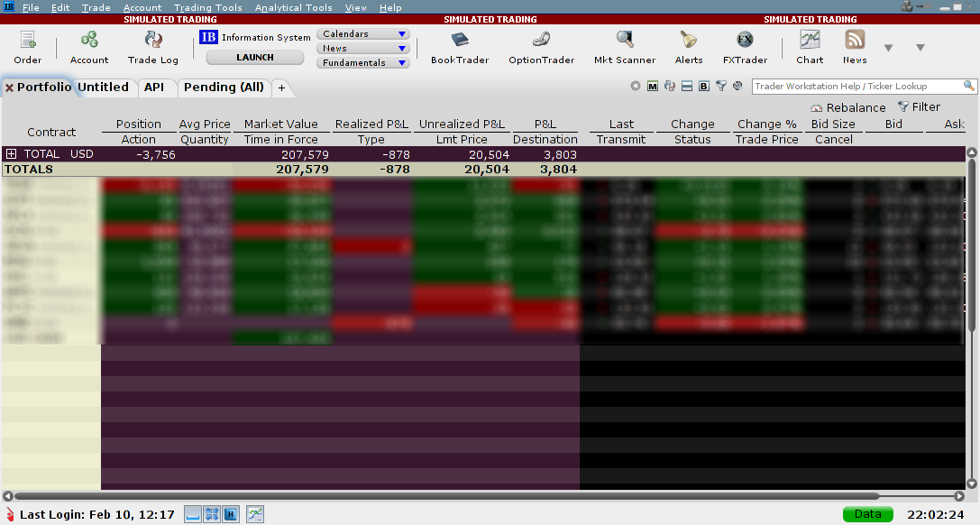Click the vertical scrollbar up arrow
This screenshot has width=980, height=525.
pyautogui.click(x=972, y=152)
